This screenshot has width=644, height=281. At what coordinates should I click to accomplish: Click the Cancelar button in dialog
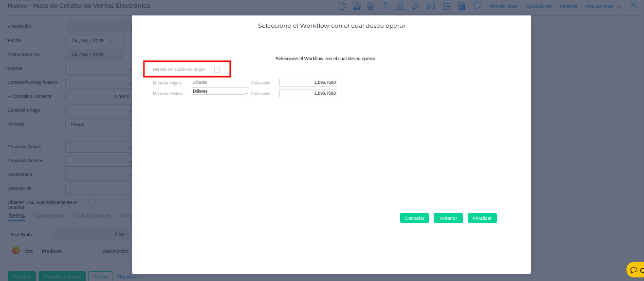point(414,218)
